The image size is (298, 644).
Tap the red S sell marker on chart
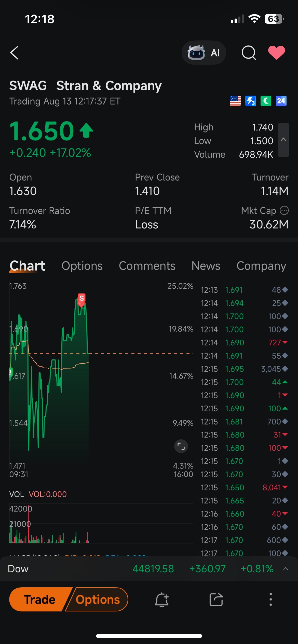pyautogui.click(x=82, y=300)
